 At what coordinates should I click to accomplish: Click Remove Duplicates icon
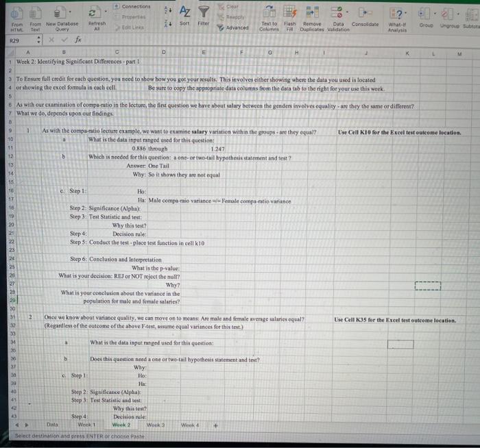[x=312, y=12]
